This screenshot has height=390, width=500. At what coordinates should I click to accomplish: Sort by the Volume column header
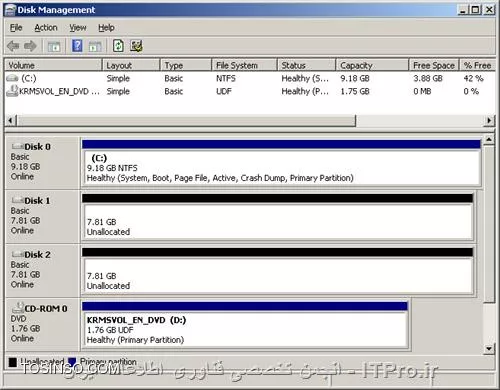[x=53, y=65]
